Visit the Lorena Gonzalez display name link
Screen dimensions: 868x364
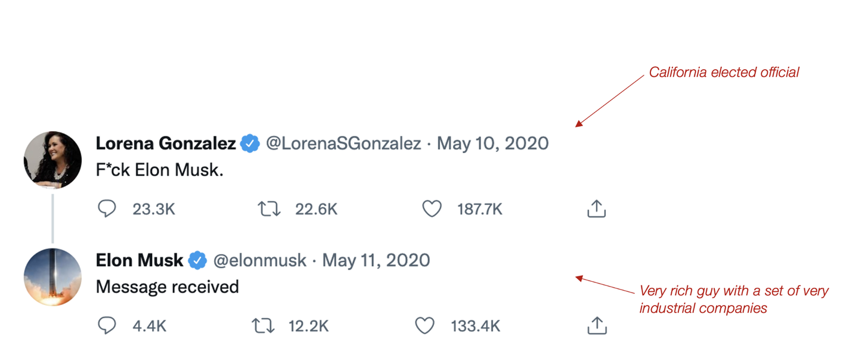point(166,144)
